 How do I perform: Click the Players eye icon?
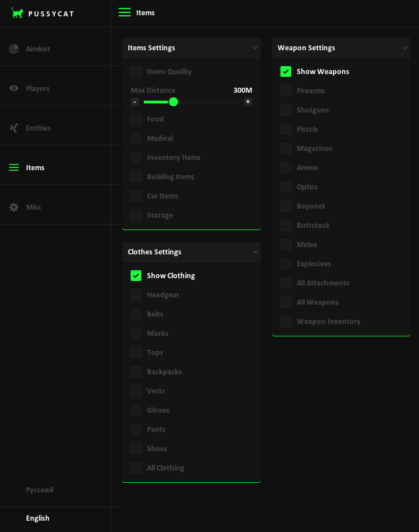14,88
